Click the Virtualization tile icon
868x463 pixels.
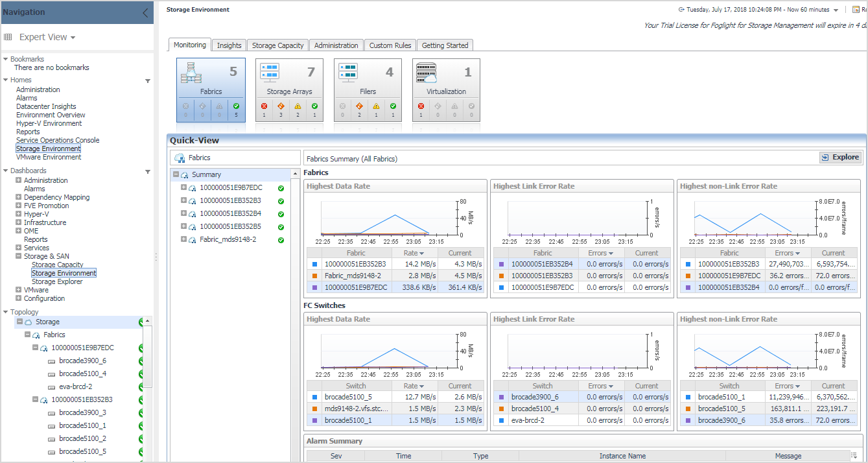(x=427, y=72)
